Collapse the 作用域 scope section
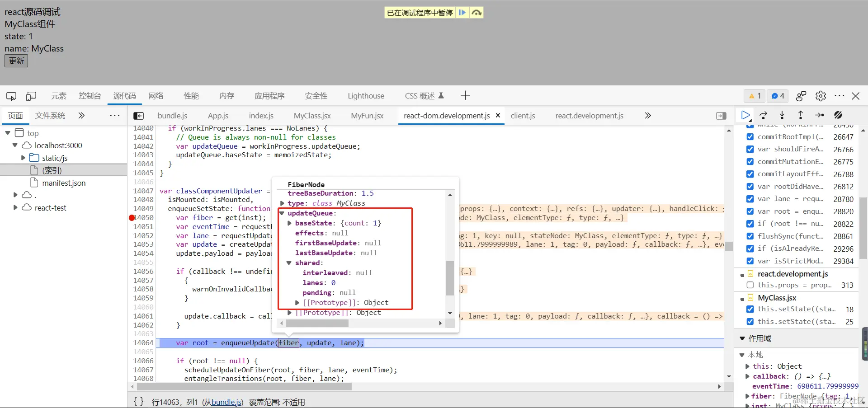Screen dimensions: 868x408 [742, 338]
